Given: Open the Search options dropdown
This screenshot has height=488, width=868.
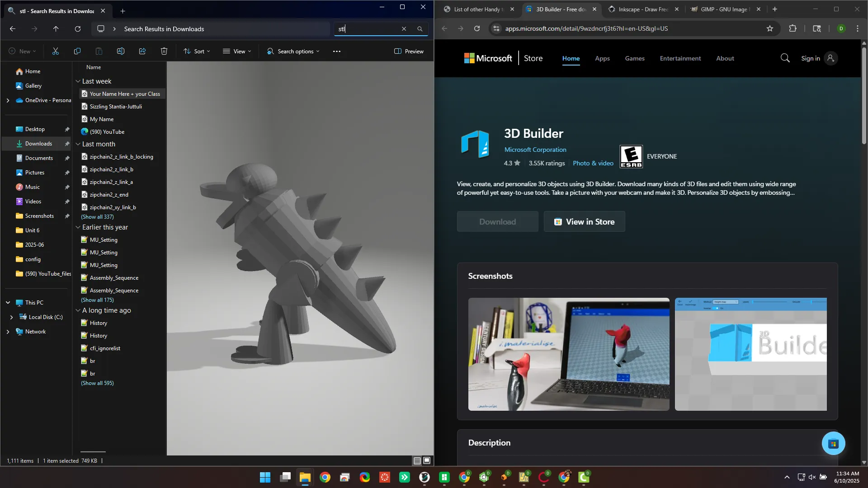Looking at the screenshot, I should (293, 52).
